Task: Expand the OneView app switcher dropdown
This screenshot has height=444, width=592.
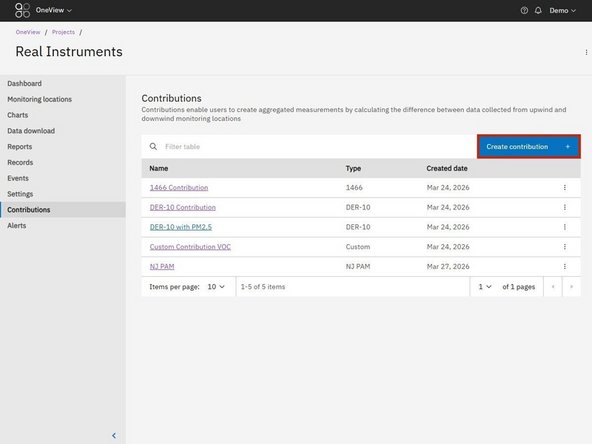Action: [54, 10]
